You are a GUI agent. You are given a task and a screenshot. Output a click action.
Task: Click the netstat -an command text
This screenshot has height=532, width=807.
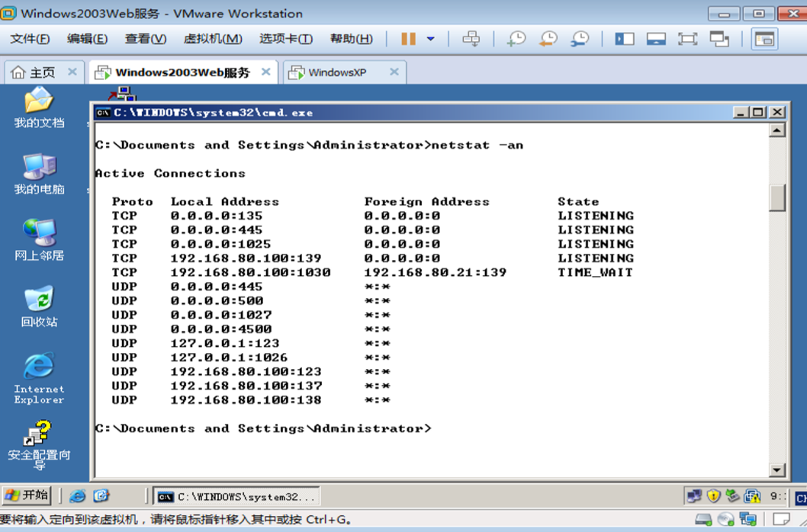tap(477, 145)
